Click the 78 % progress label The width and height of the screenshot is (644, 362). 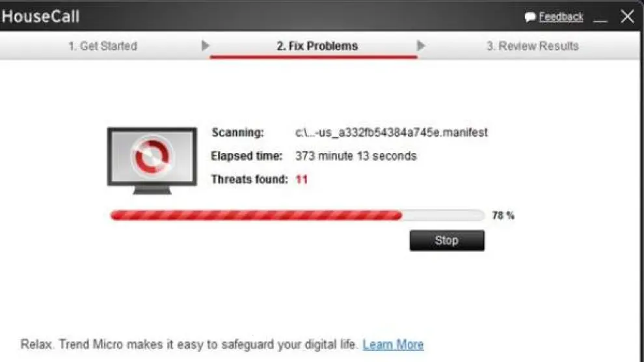click(503, 216)
